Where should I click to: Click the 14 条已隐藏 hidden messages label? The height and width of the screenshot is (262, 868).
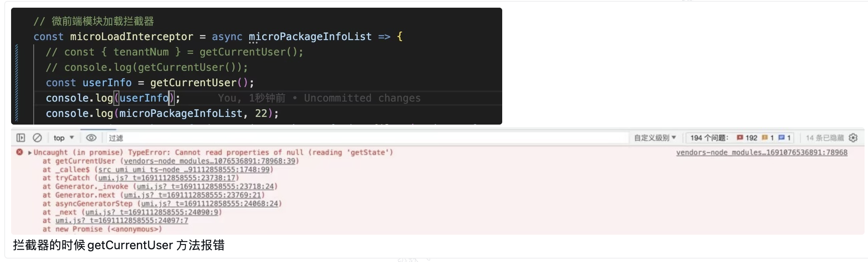(825, 138)
